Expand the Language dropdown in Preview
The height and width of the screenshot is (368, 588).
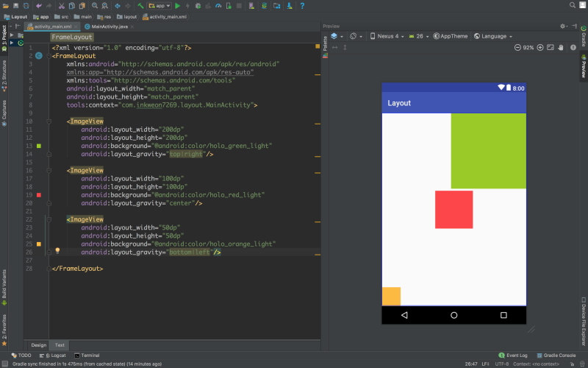(493, 36)
